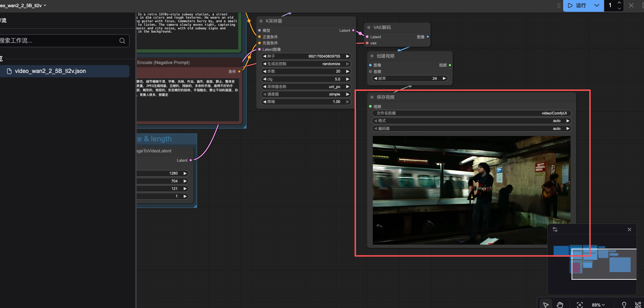
Task: Open the 89% zoom level dropdown
Action: (x=598, y=305)
